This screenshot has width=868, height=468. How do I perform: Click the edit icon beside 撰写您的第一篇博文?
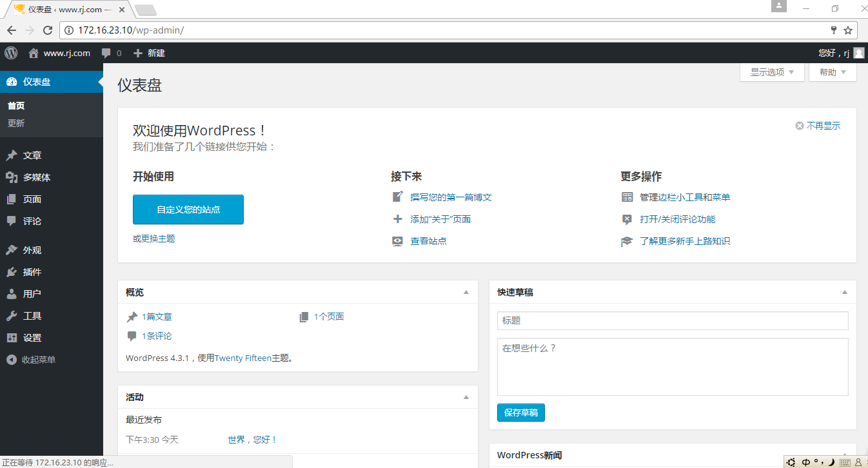(397, 197)
